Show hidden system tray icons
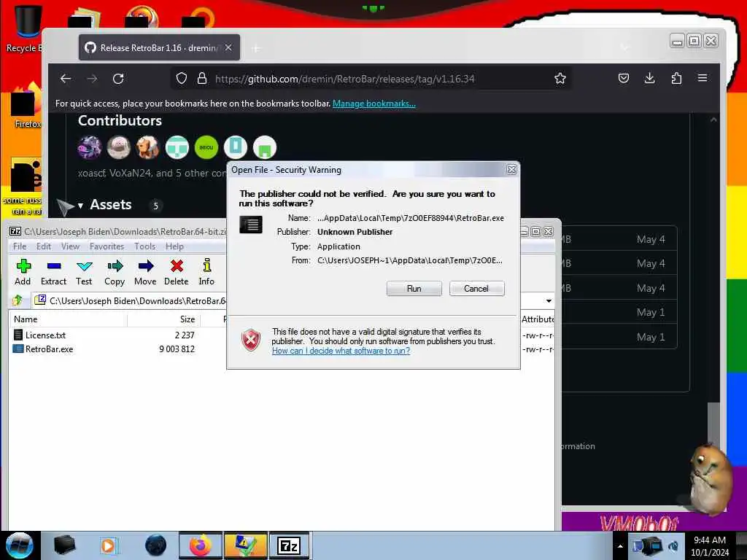This screenshot has height=560, width=747. 620,546
